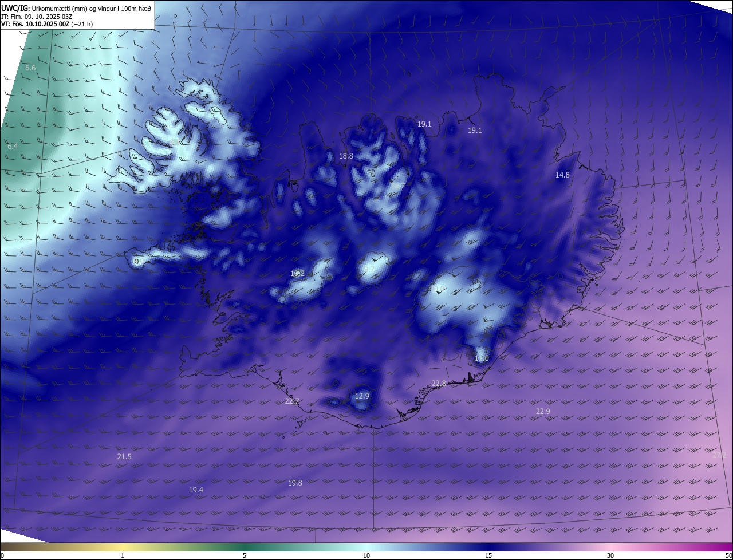The width and height of the screenshot is (733, 560).
Task: Click the map value label '22.7'
Action: [292, 401]
